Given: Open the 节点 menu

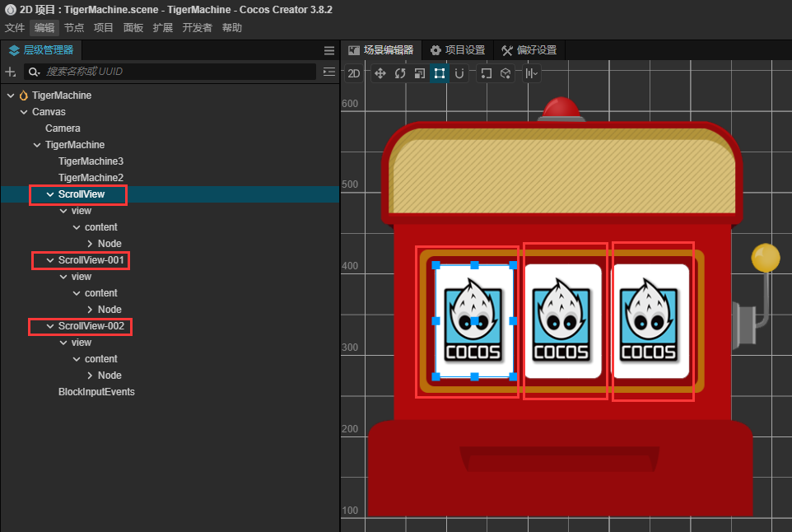Looking at the screenshot, I should pos(74,28).
